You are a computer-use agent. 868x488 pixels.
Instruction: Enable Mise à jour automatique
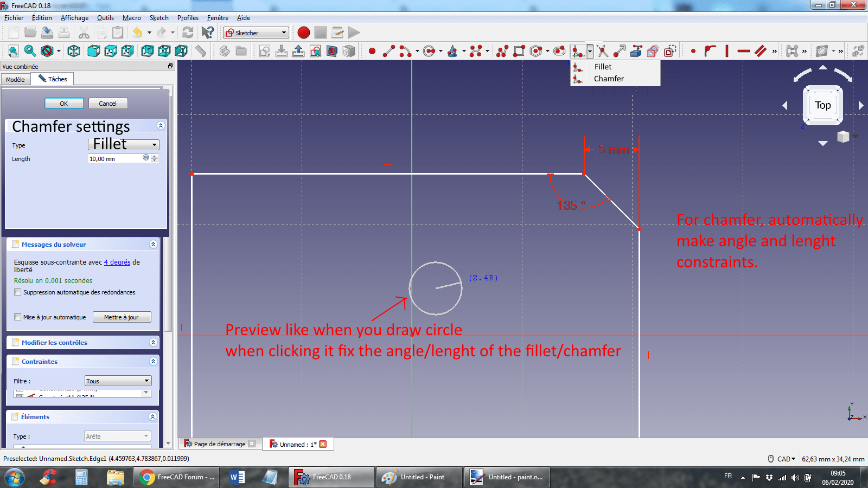point(18,317)
